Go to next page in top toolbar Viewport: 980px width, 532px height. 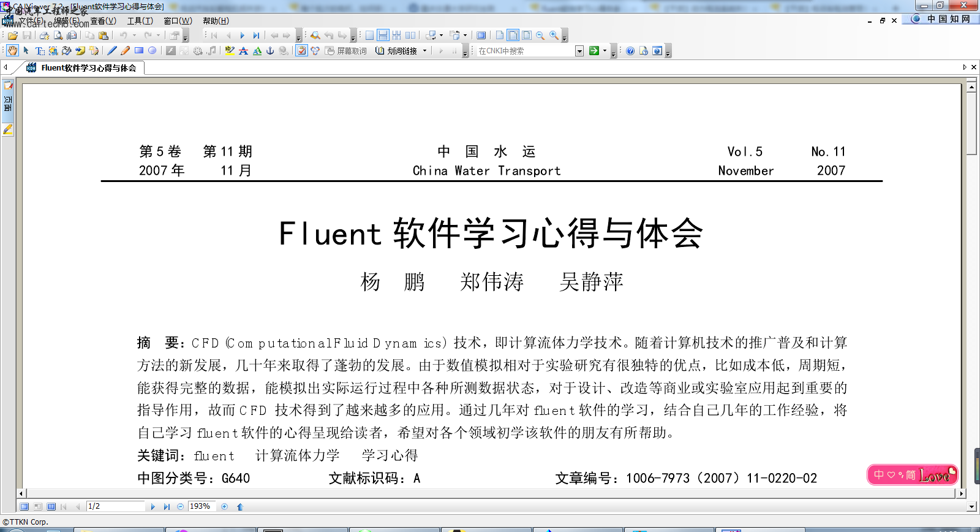tap(243, 36)
